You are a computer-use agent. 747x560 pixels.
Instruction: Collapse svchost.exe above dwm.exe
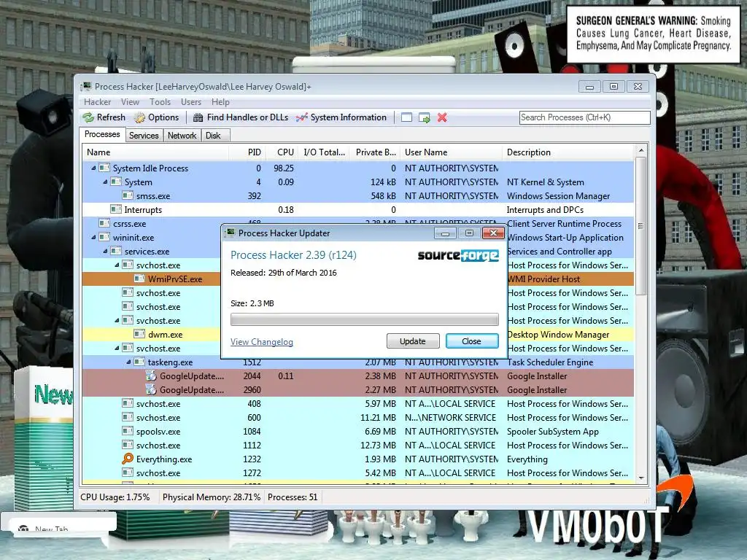[x=117, y=321]
